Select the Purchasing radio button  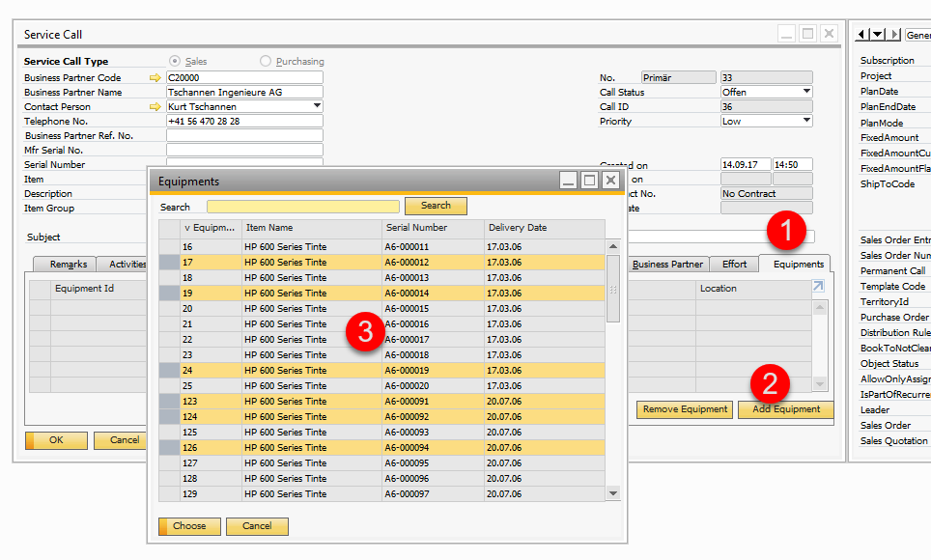tap(266, 61)
